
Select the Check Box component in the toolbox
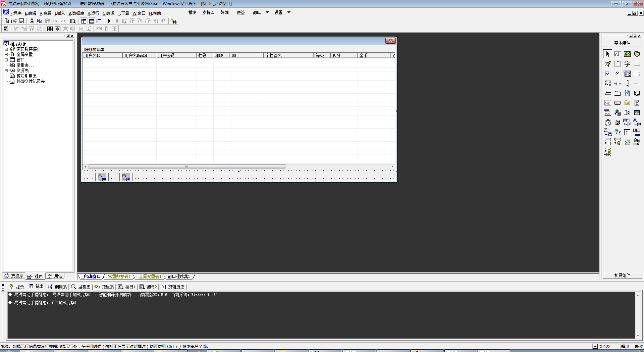click(608, 74)
